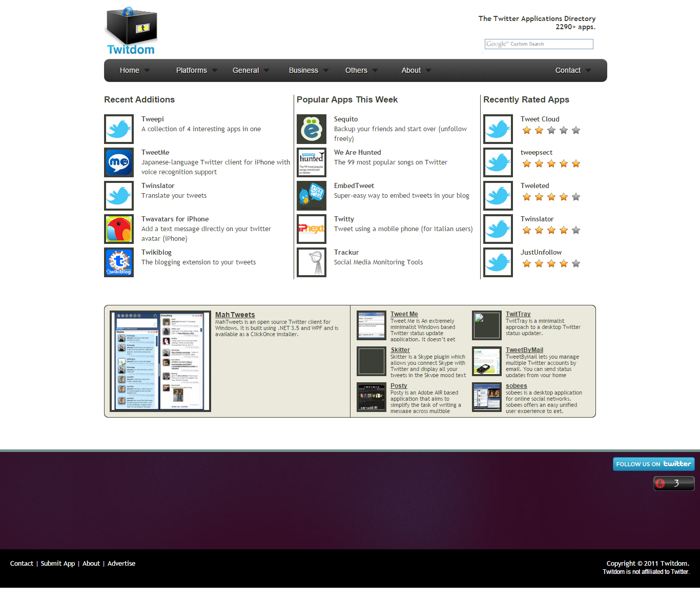Select the Tweleted bird icon
The height and width of the screenshot is (598, 700).
pyautogui.click(x=498, y=196)
